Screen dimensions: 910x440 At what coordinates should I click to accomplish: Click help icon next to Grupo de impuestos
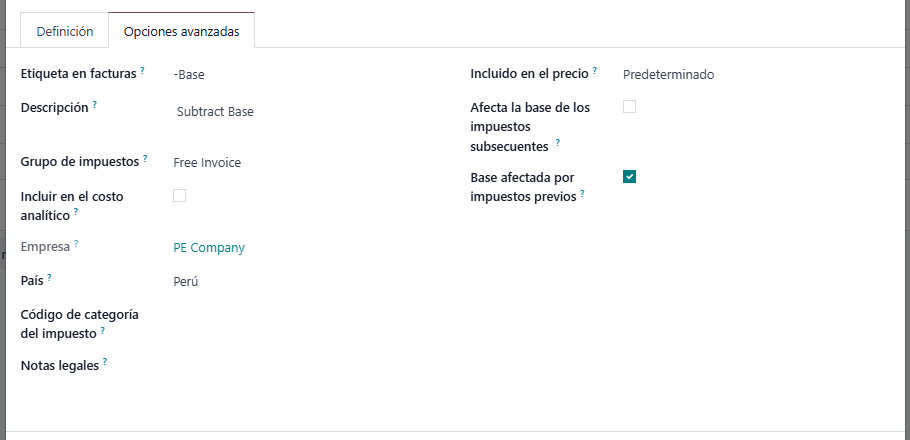(145, 158)
